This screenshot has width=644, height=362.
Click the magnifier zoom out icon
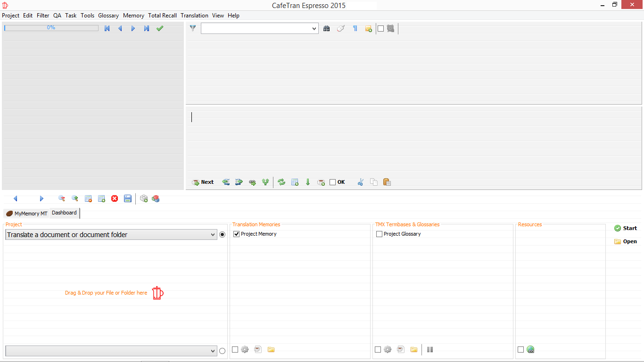(62, 199)
